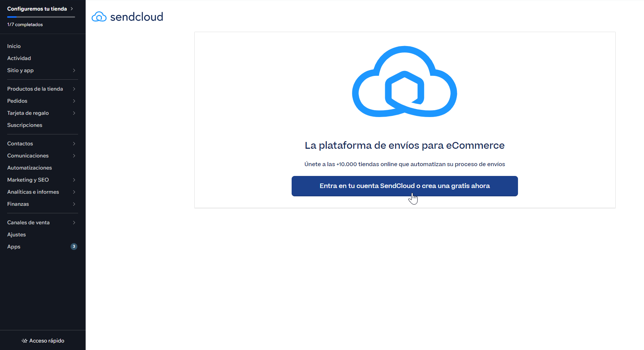Go to Inicio in sidebar
The width and height of the screenshot is (644, 350).
(x=14, y=46)
